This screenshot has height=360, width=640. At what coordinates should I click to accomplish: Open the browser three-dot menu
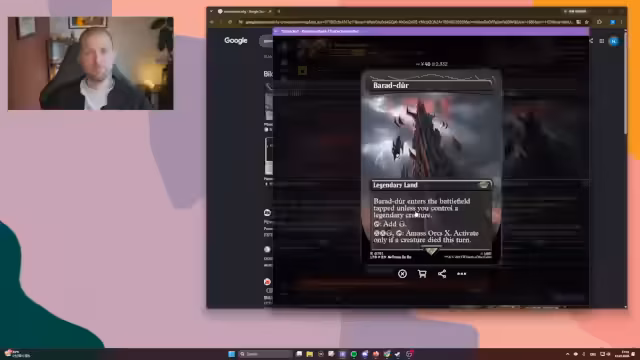(x=622, y=22)
